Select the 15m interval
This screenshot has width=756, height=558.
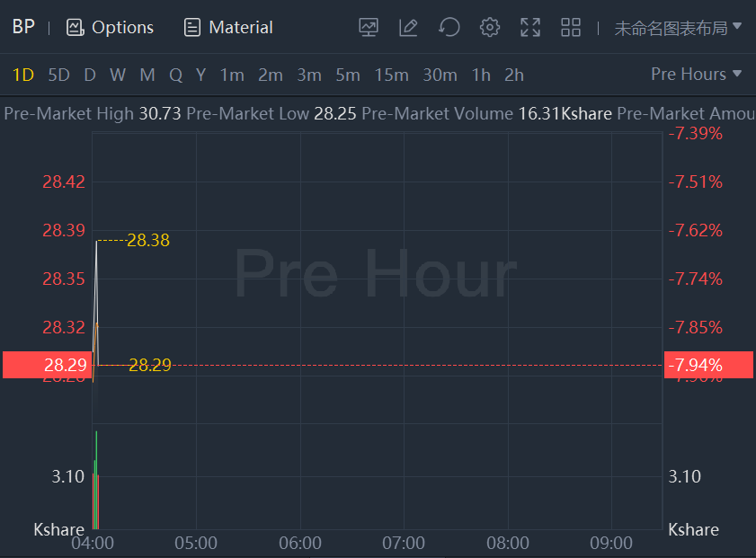point(391,75)
